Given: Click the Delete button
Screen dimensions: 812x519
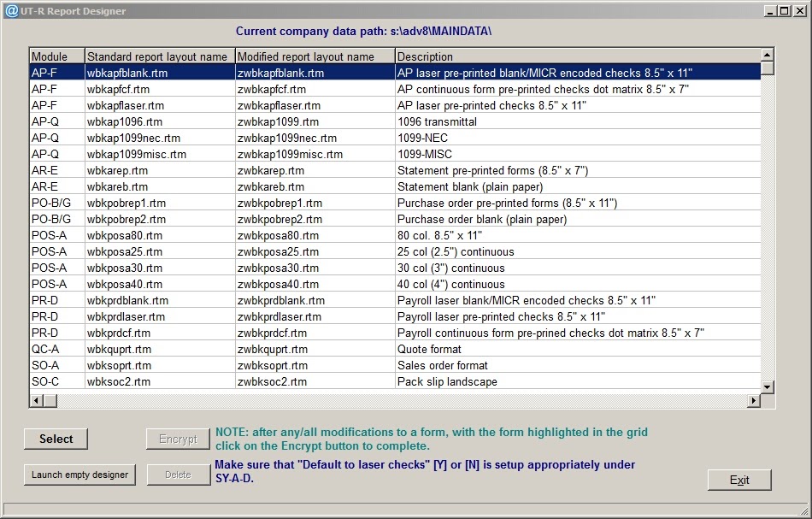Looking at the screenshot, I should [177, 474].
